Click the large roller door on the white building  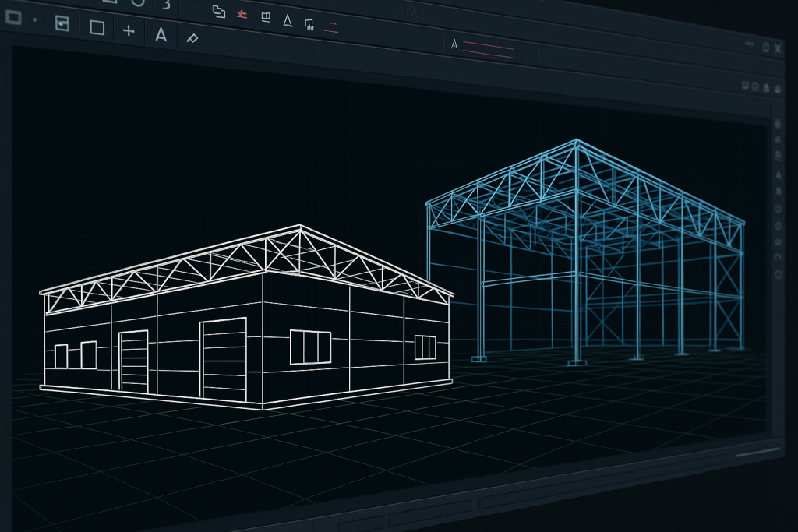(224, 360)
